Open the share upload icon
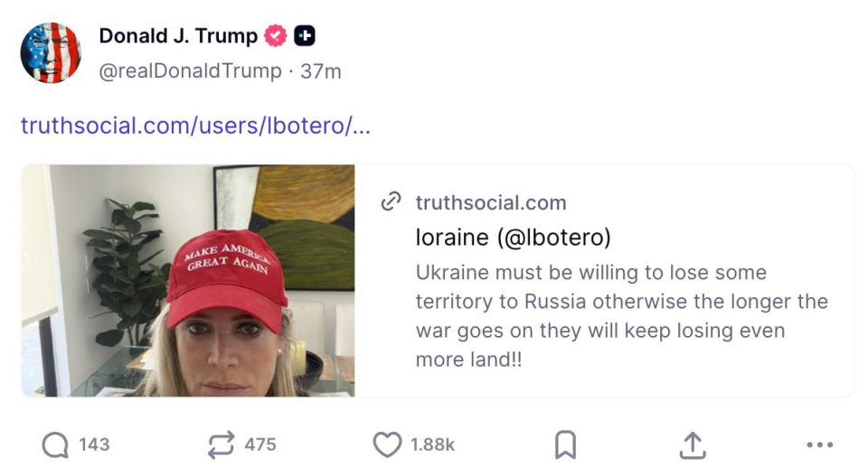Screen dimensions: 868x476 (692, 444)
